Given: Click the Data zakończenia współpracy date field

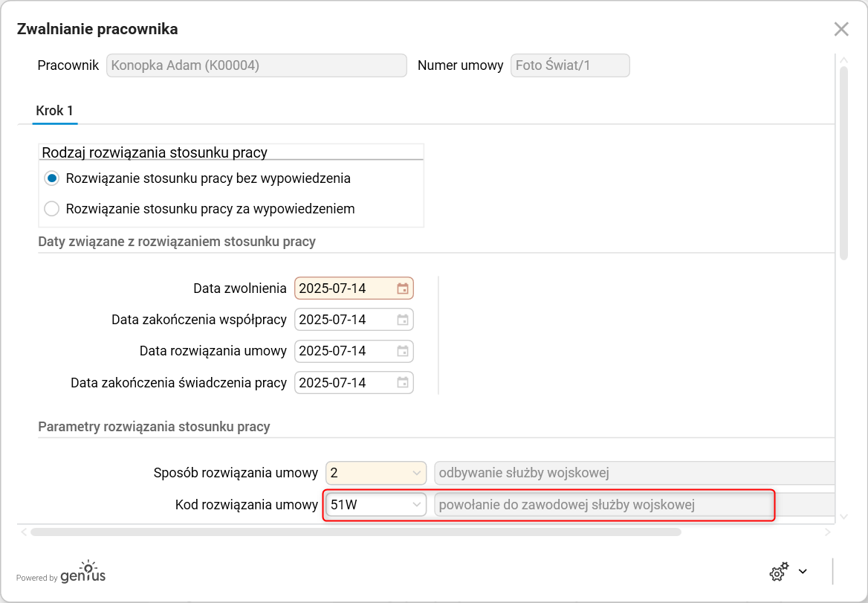Looking at the screenshot, I should point(343,320).
